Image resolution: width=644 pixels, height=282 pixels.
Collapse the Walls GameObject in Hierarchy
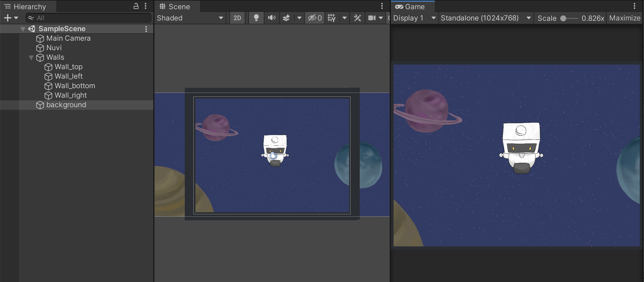pos(31,58)
